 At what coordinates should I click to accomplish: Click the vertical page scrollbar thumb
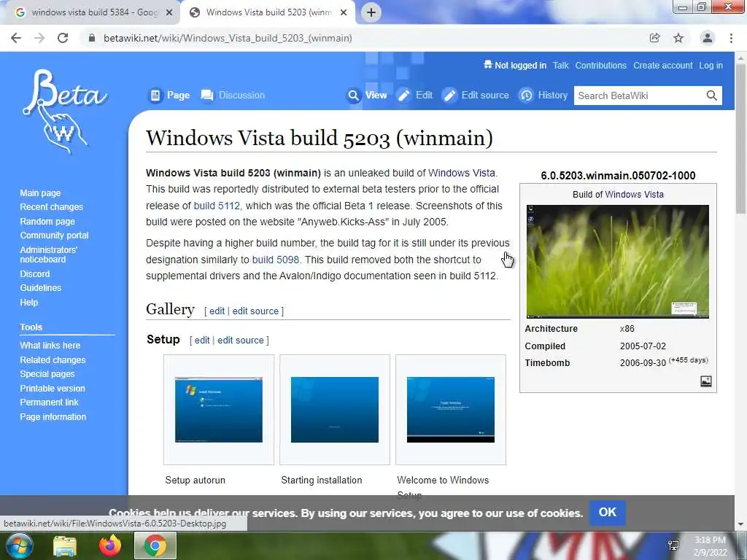click(x=741, y=139)
